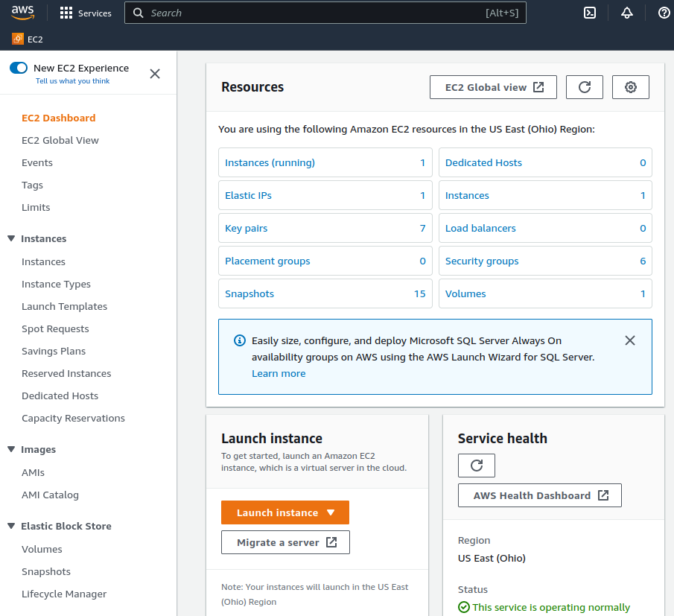The image size is (674, 616).
Task: Collapse the Images sidebar section
Action: pyautogui.click(x=11, y=449)
